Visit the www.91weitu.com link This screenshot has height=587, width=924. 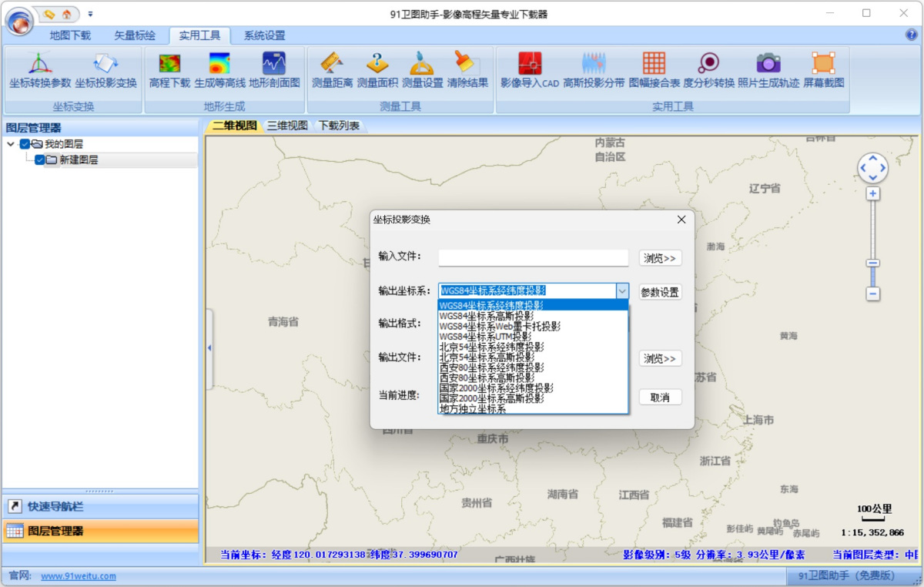(x=79, y=576)
